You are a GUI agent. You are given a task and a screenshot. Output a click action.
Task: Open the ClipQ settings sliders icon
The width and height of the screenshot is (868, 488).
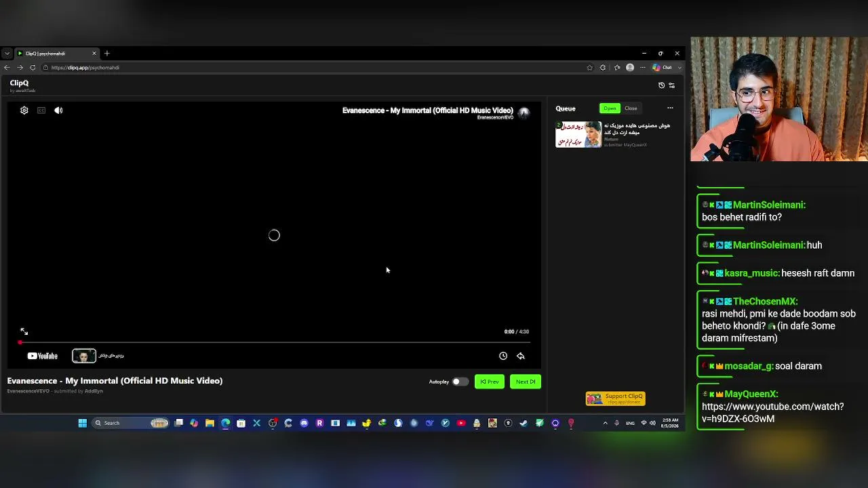click(672, 85)
